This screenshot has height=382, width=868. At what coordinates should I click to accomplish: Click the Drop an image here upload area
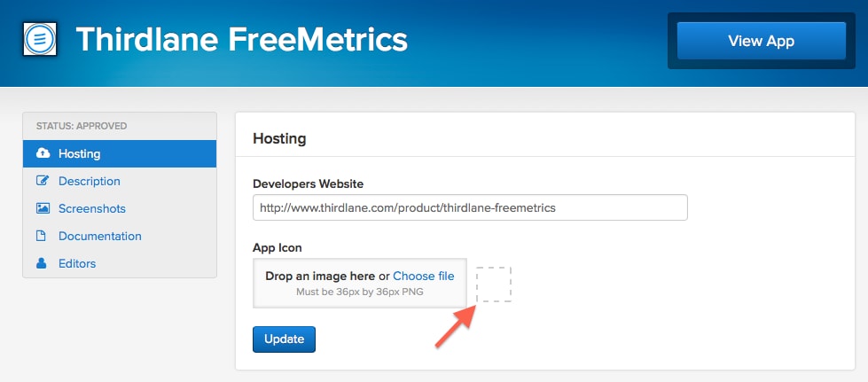[x=360, y=283]
